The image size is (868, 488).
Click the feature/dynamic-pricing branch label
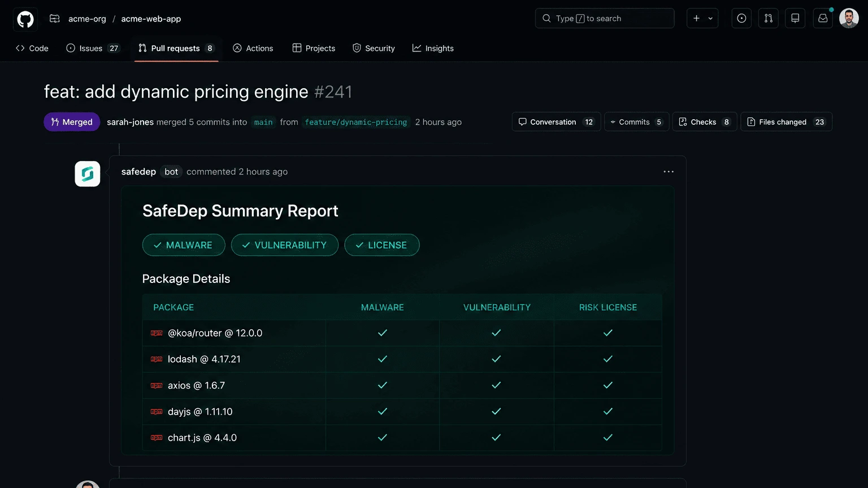click(356, 122)
